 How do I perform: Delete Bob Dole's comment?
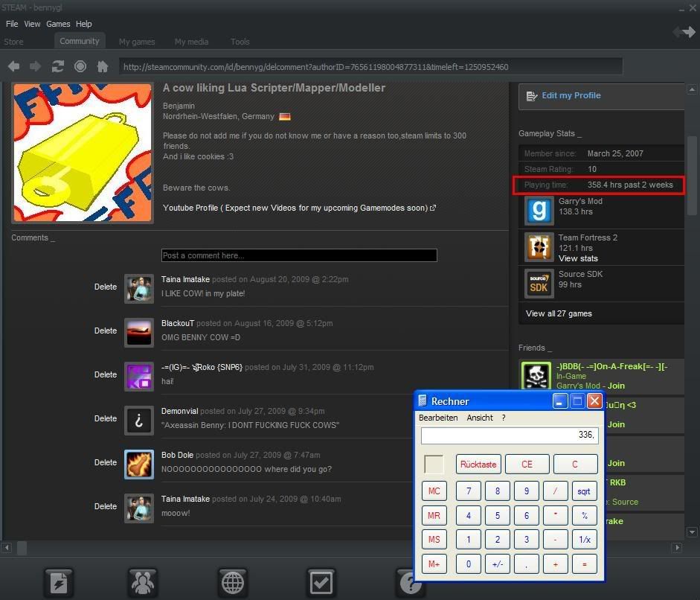106,462
